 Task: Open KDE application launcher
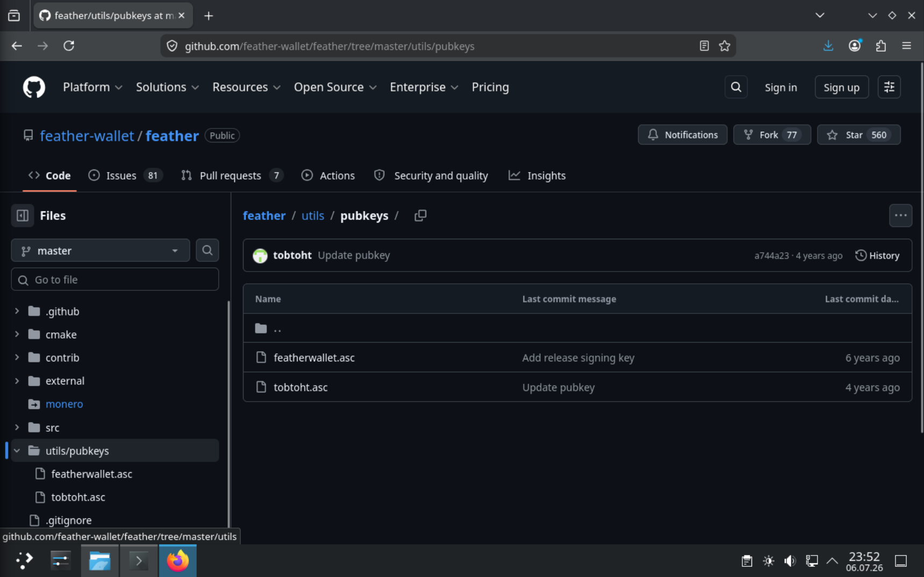click(x=24, y=561)
